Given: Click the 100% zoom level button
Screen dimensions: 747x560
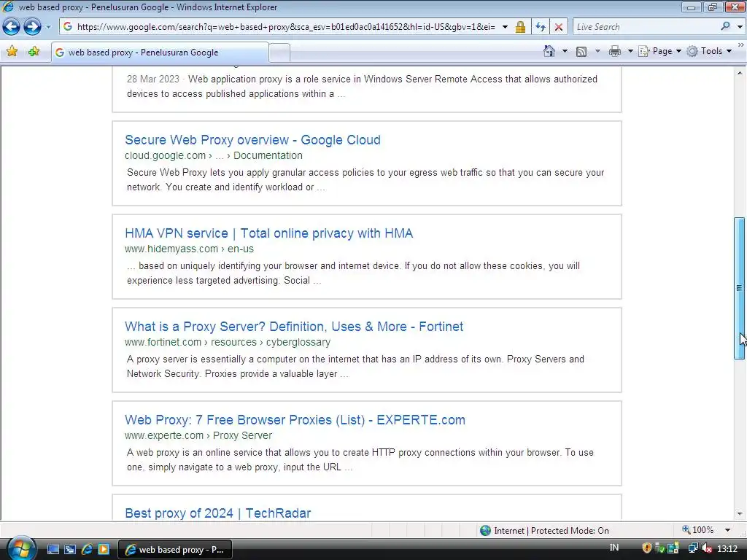Looking at the screenshot, I should (x=698, y=530).
